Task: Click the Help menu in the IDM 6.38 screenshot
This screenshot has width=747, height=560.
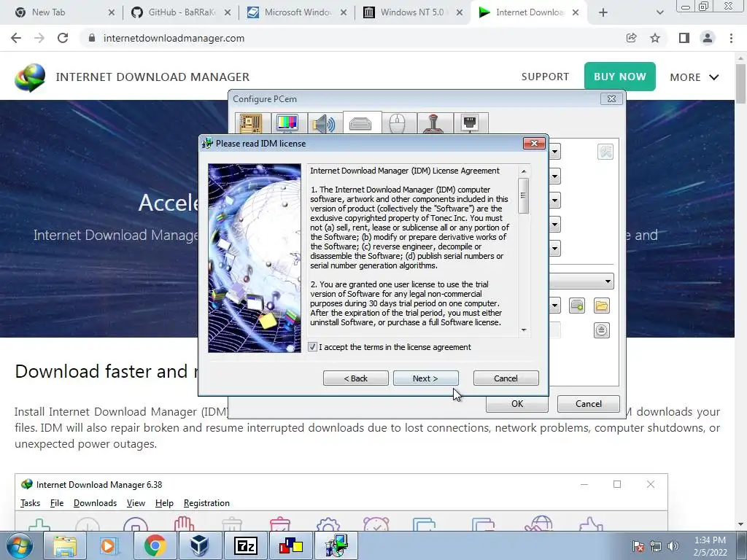Action: point(164,503)
